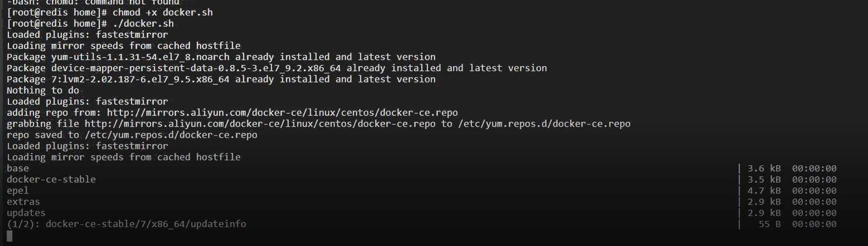
Task: Click the "4.7 kB" size for epel
Action: pyautogui.click(x=764, y=191)
